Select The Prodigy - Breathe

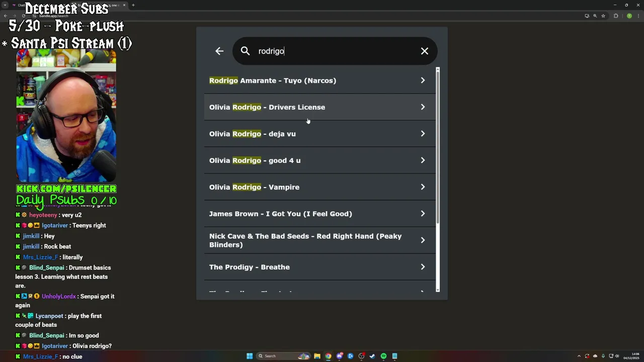pyautogui.click(x=319, y=267)
